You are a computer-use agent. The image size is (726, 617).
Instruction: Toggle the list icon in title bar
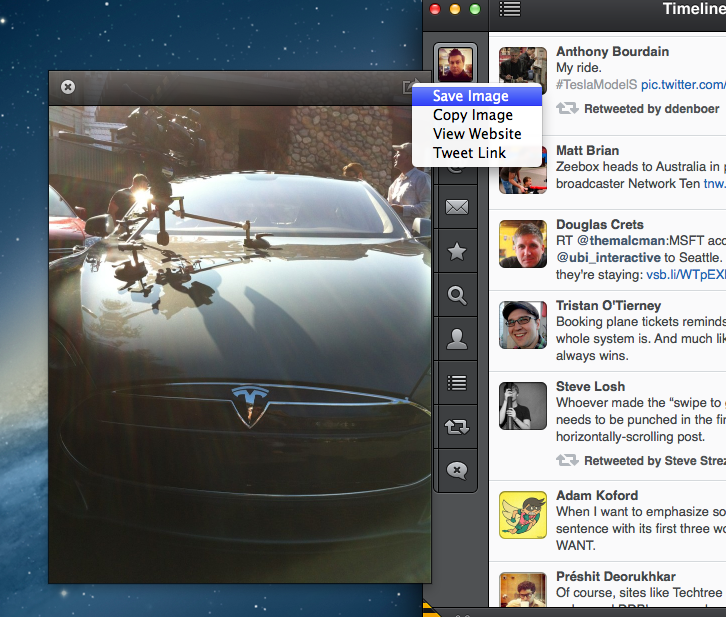coord(510,8)
